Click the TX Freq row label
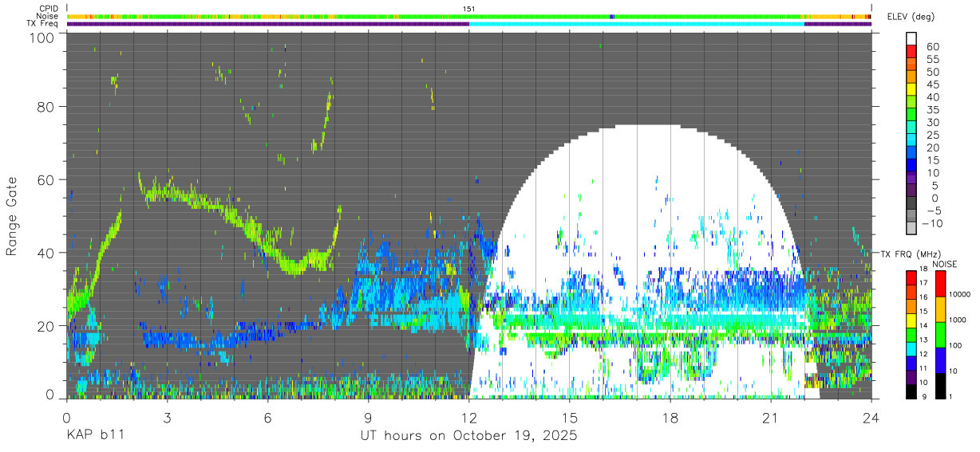This screenshot has height=452, width=980. tap(43, 24)
